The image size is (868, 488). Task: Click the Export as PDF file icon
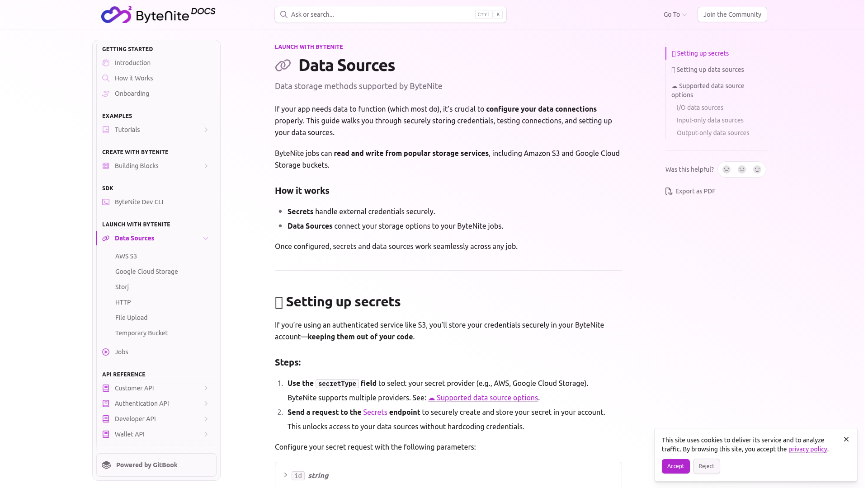669,191
